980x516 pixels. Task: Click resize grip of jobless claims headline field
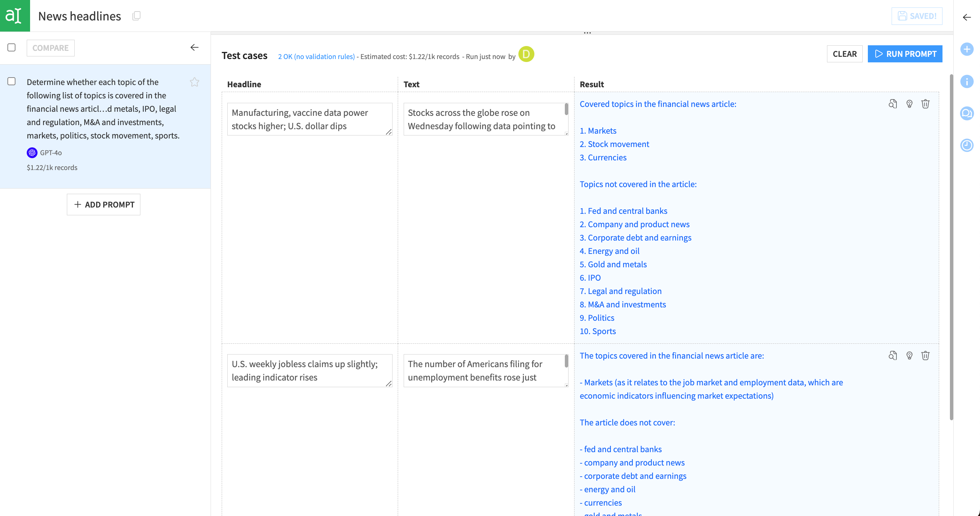388,384
